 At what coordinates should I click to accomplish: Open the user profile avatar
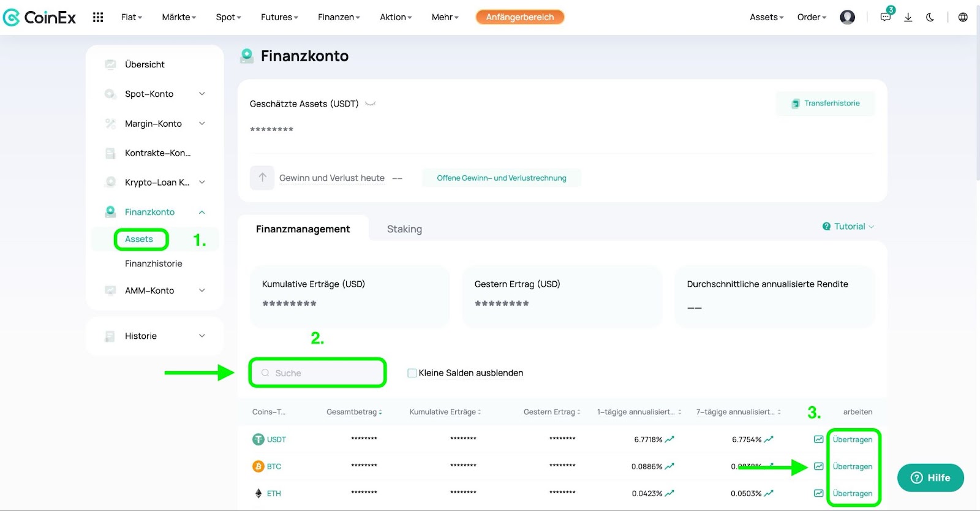[847, 17]
